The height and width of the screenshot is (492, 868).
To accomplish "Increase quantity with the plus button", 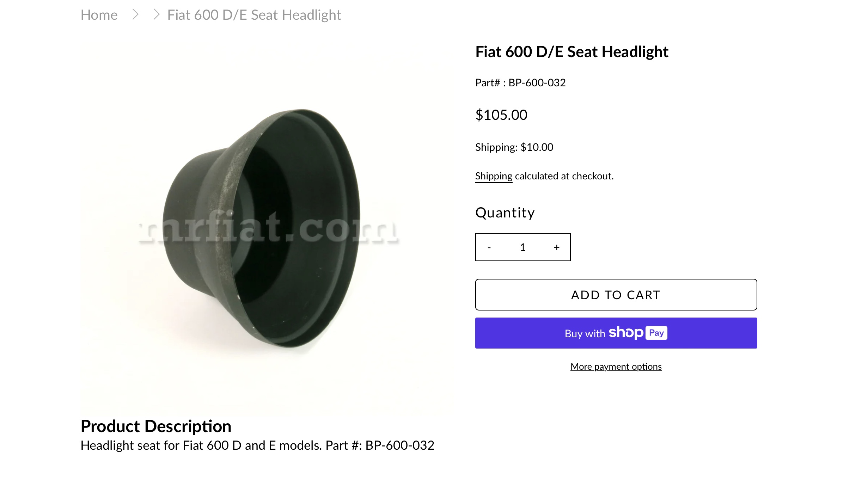I will click(557, 247).
